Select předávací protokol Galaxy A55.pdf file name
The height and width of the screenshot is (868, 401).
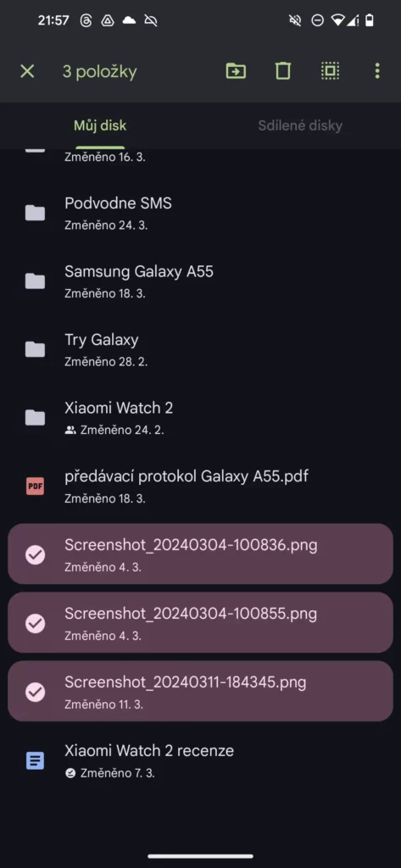(187, 476)
